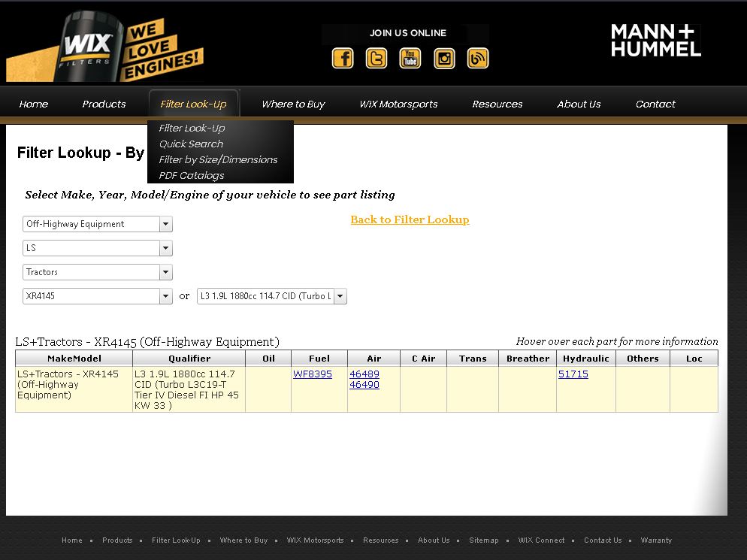Choose PDF Catalogs from the submenu
Screen dimensions: 747x560
click(x=192, y=175)
